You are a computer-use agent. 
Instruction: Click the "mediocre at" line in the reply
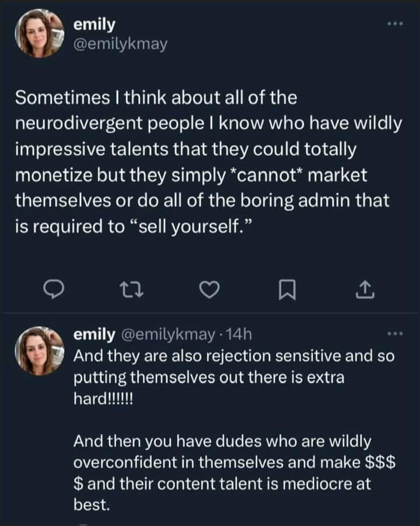(x=222, y=483)
